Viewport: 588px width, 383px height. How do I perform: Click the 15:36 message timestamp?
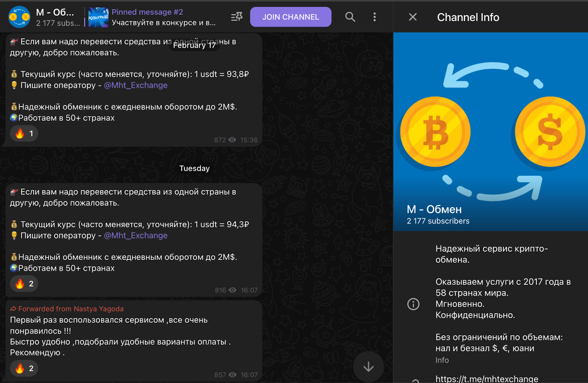[x=249, y=140]
